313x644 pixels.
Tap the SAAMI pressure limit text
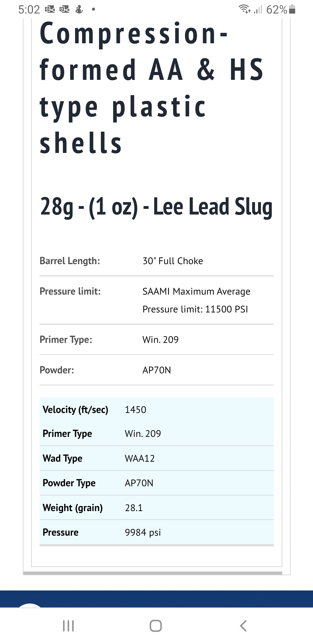point(196,300)
